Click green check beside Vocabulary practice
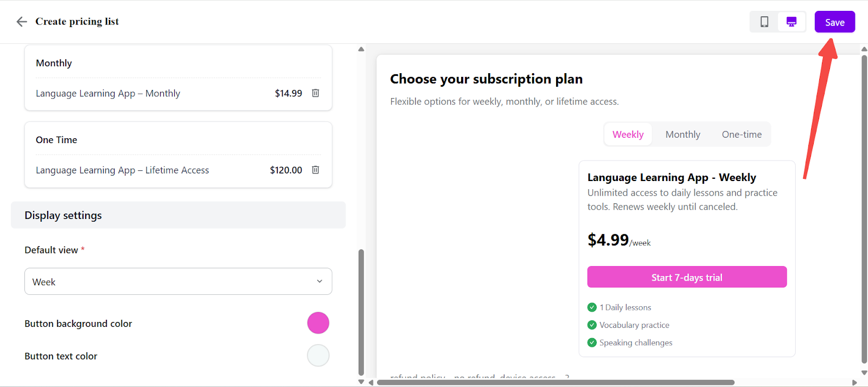The height and width of the screenshot is (387, 868). point(592,325)
